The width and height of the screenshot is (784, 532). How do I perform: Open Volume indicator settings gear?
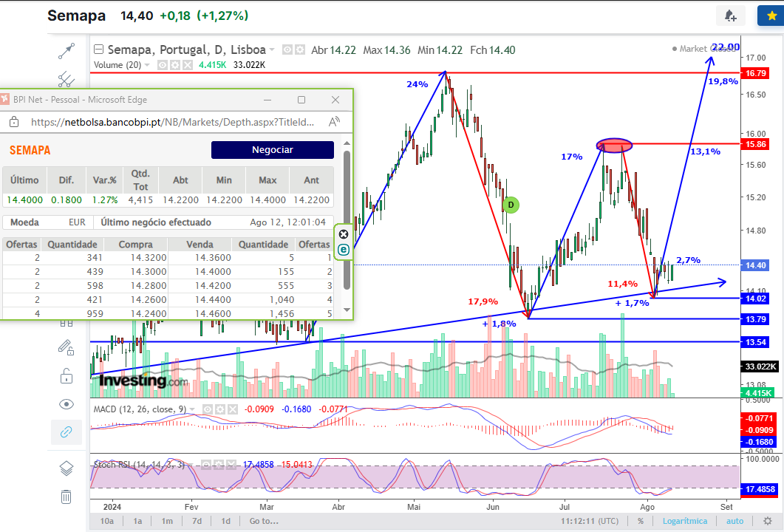pyautogui.click(x=175, y=65)
